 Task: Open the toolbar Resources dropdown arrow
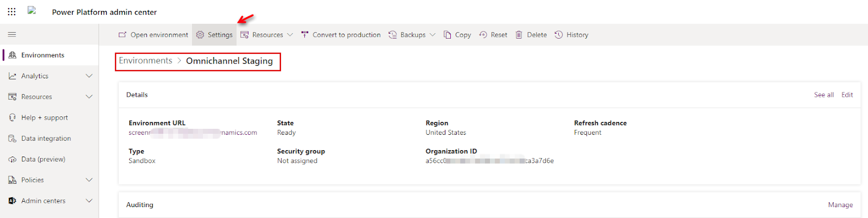pyautogui.click(x=290, y=35)
